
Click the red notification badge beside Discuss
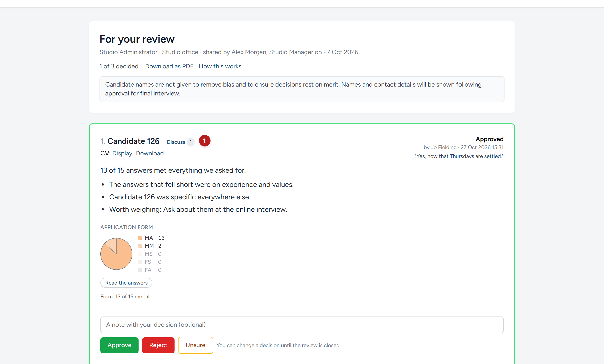(205, 141)
